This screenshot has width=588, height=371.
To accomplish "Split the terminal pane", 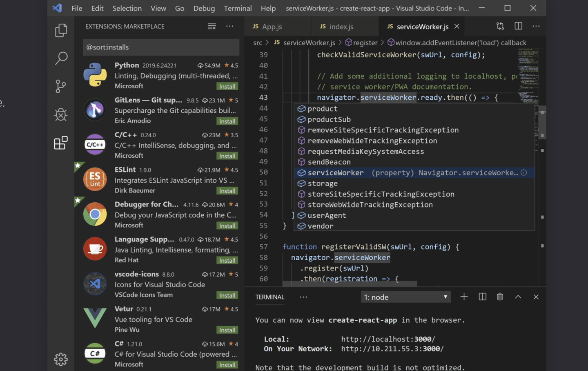I will pyautogui.click(x=482, y=297).
